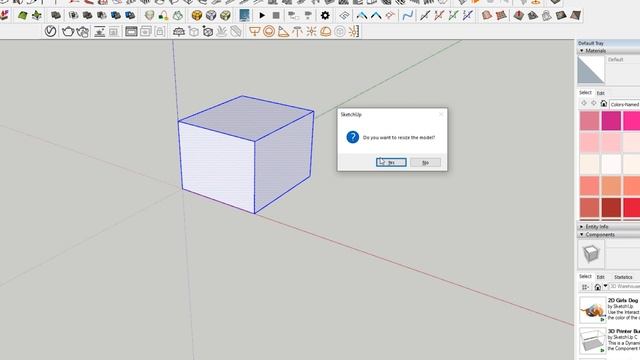The width and height of the screenshot is (640, 360).
Task: Pick the salmon-orange material swatch
Action: click(x=611, y=186)
